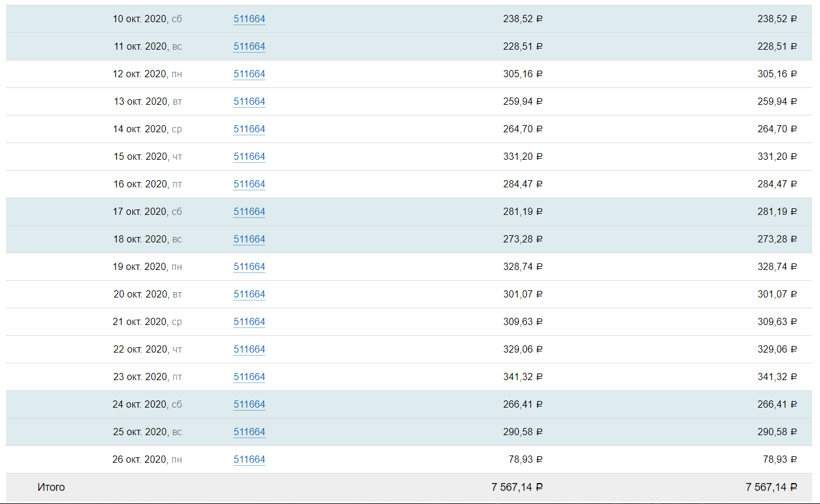Screen dimensions: 820x504
Task: Open link 511664 for 17 окт. 2020
Action: [x=249, y=212]
